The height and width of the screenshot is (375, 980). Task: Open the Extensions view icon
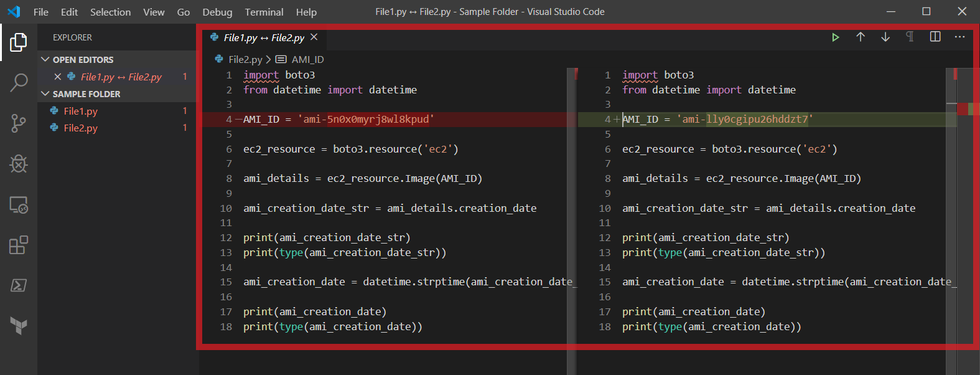19,245
